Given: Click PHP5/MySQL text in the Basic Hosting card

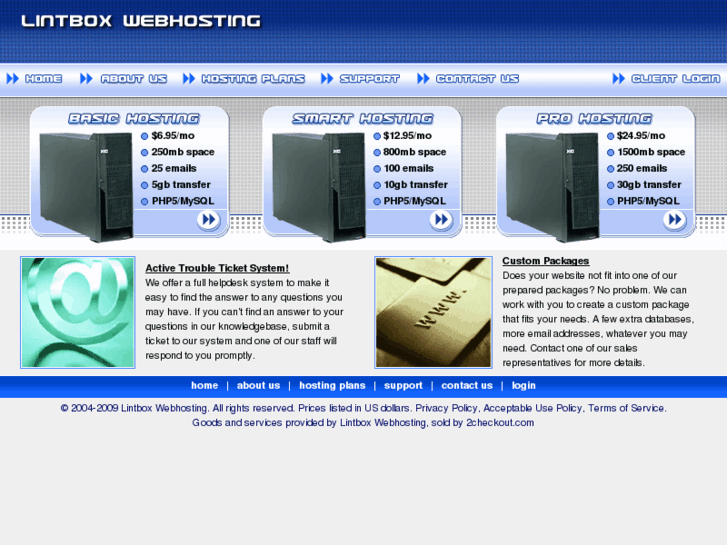Looking at the screenshot, I should tap(183, 201).
